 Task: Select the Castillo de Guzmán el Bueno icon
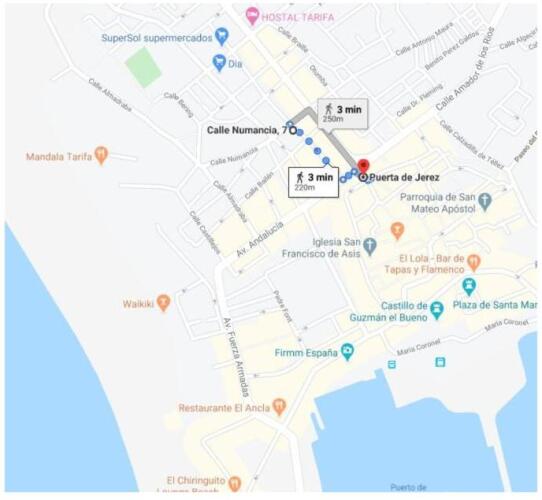coord(437,310)
